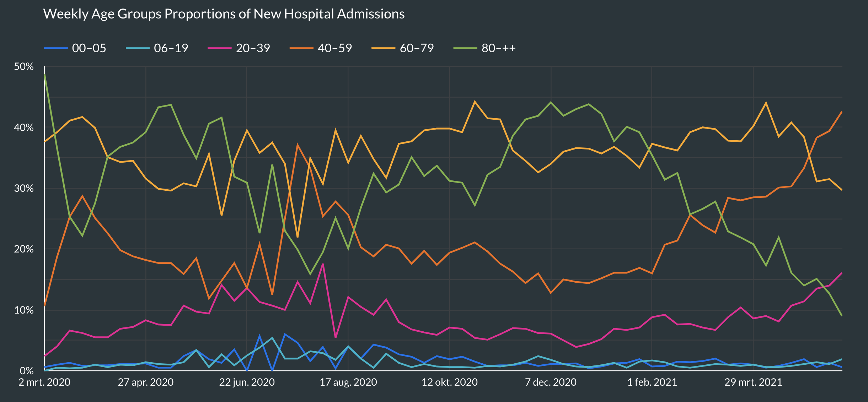The height and width of the screenshot is (402, 868).
Task: Click the 30% y-axis label
Action: pos(24,188)
